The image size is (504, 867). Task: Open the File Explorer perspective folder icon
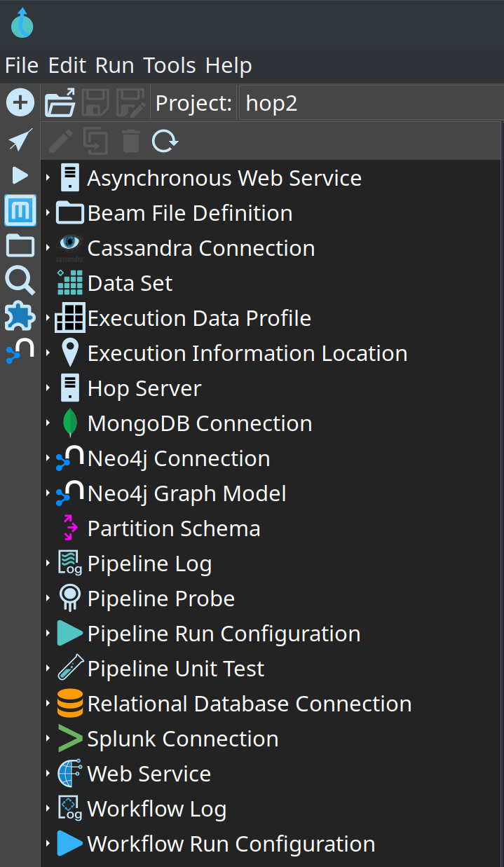20,245
